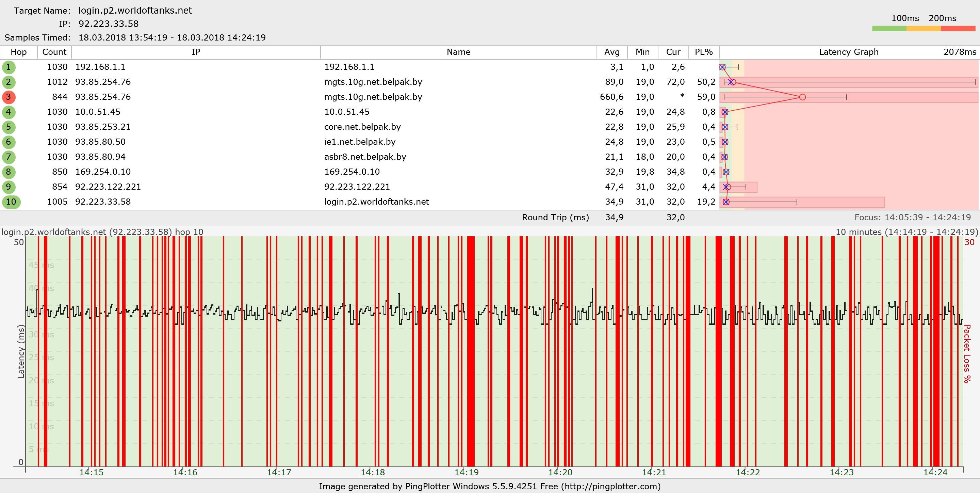Click the 14:22 timeline label
Viewport: 980px width, 493px height.
coord(748,473)
